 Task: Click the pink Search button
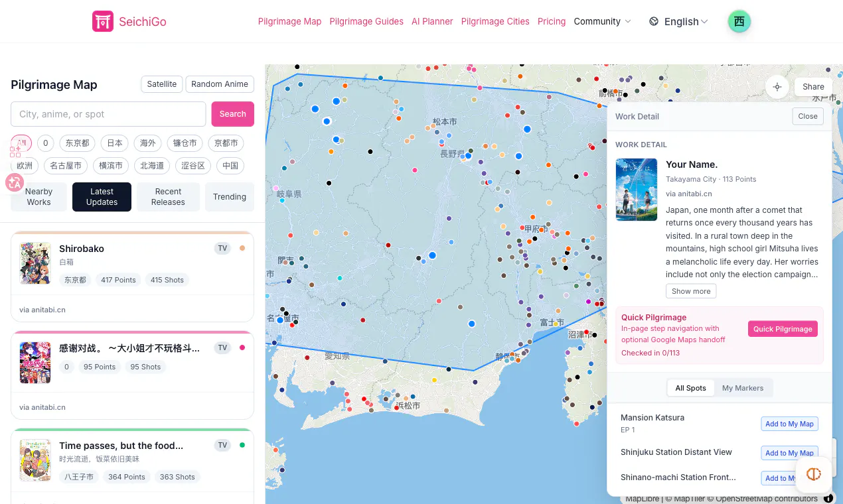coord(233,114)
